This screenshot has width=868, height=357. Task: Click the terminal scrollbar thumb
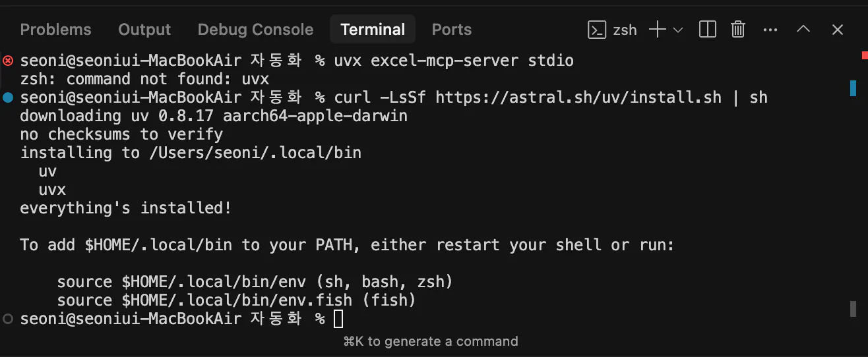[853, 310]
